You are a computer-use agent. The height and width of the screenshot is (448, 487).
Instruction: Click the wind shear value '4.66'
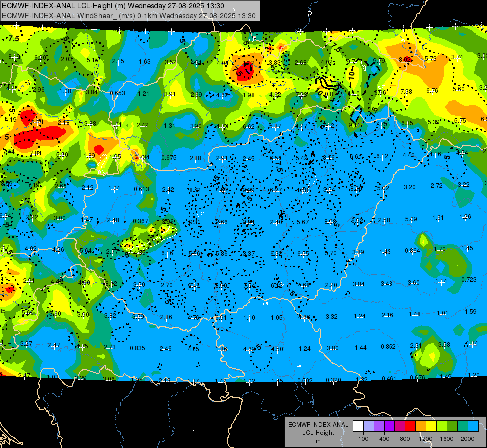[x=304, y=317]
